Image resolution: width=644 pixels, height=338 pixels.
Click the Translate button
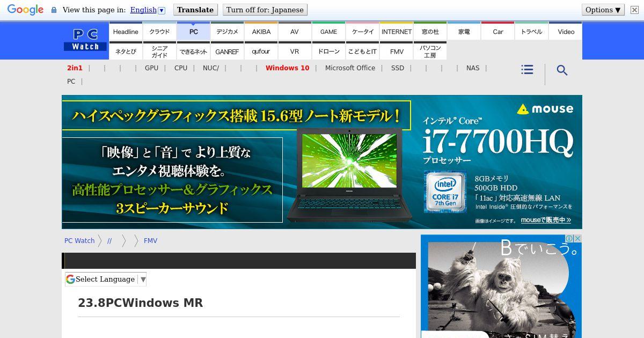[195, 10]
